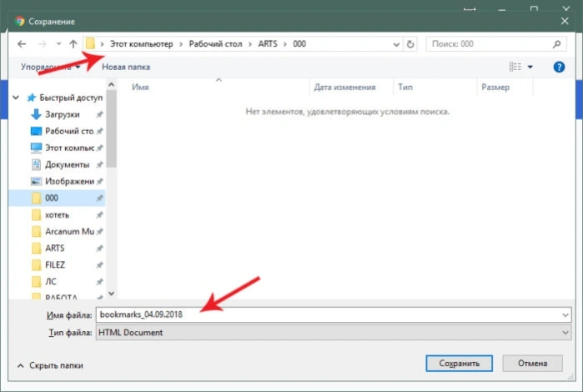The height and width of the screenshot is (392, 583).
Task: Click the Отмена button
Action: (532, 364)
